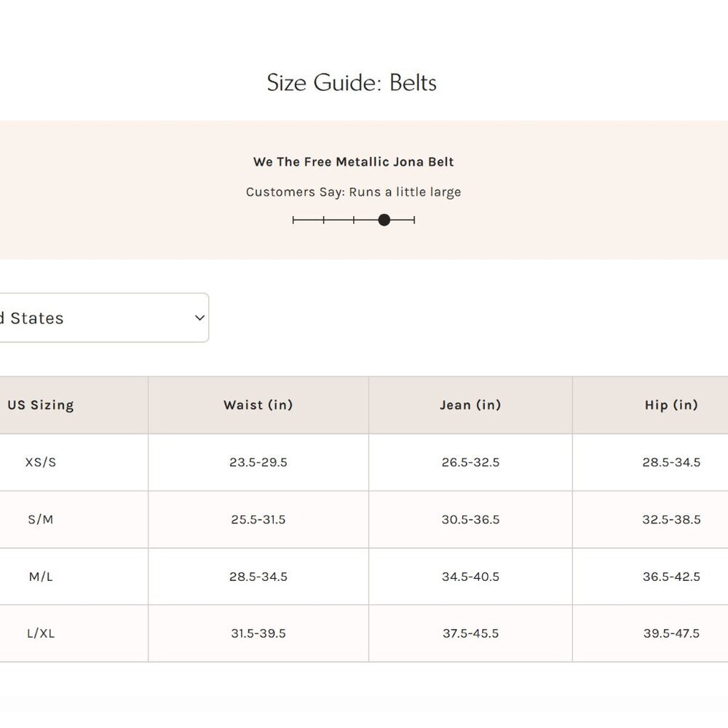The height and width of the screenshot is (728, 728).
Task: Select the Jean (in) column header
Action: (x=470, y=405)
